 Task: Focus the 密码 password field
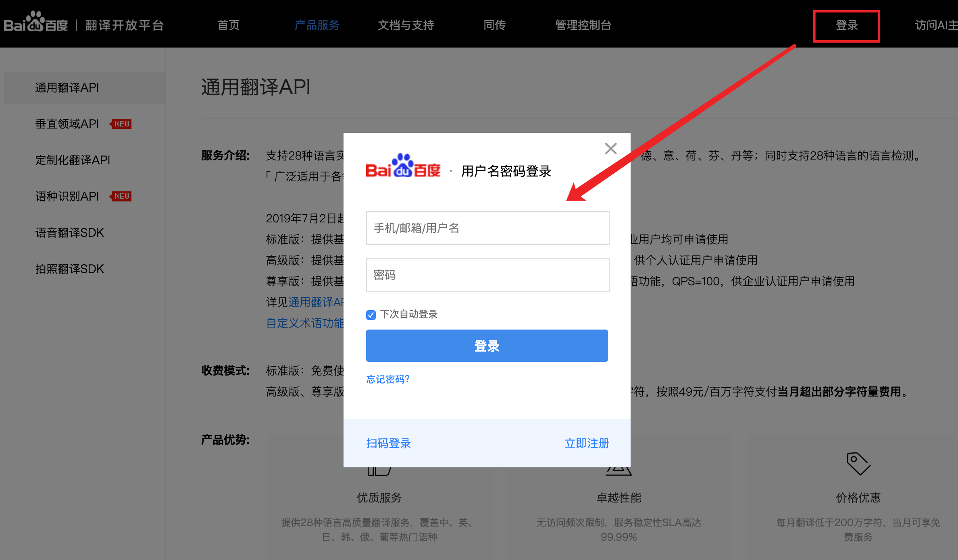pyautogui.click(x=487, y=275)
